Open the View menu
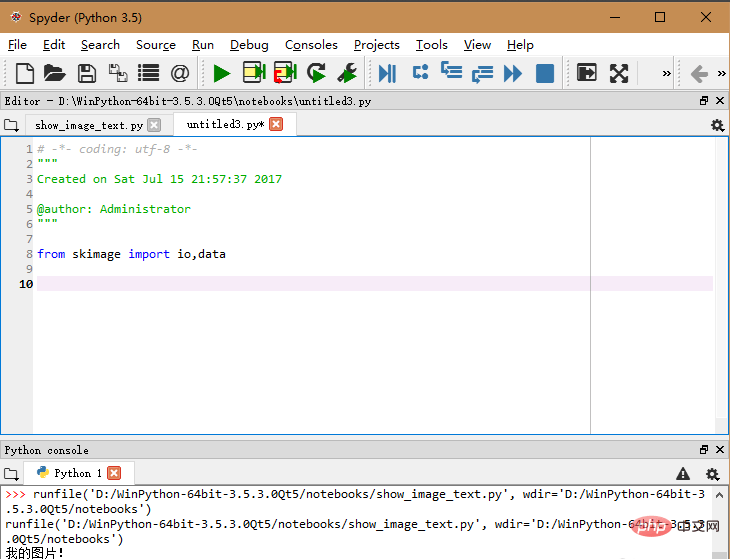 477,45
